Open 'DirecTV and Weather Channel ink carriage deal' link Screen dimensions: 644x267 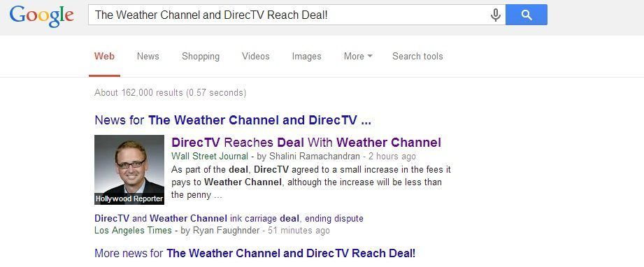[x=229, y=218]
